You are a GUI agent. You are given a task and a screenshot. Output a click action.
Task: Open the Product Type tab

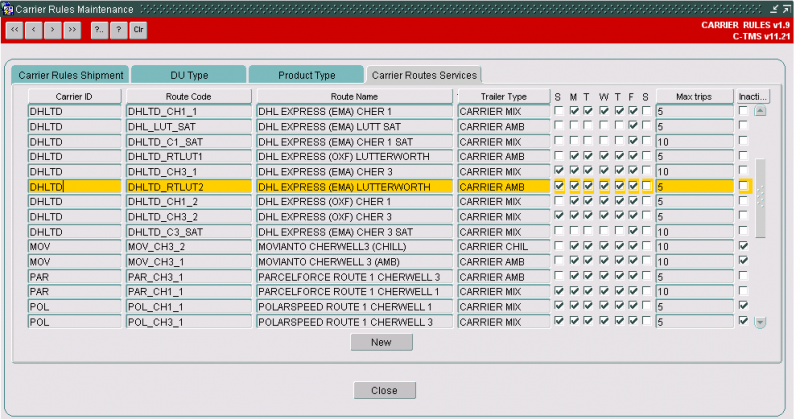pyautogui.click(x=307, y=75)
